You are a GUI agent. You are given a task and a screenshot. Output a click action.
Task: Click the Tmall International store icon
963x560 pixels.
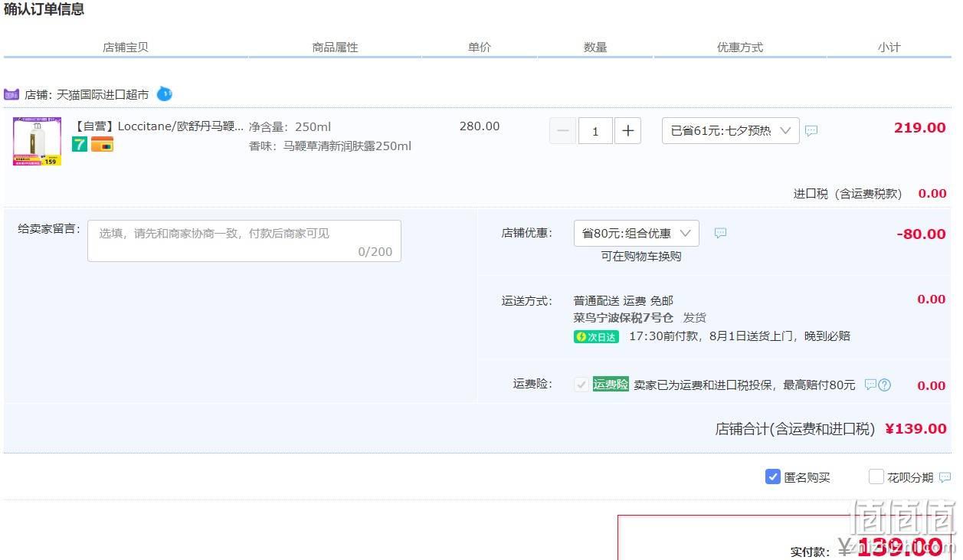[x=11, y=95]
